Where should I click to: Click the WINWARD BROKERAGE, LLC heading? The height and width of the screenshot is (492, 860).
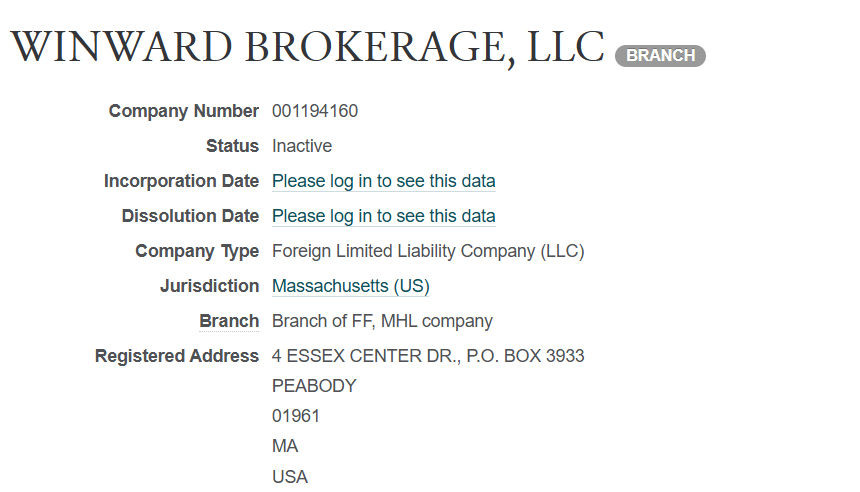point(307,48)
